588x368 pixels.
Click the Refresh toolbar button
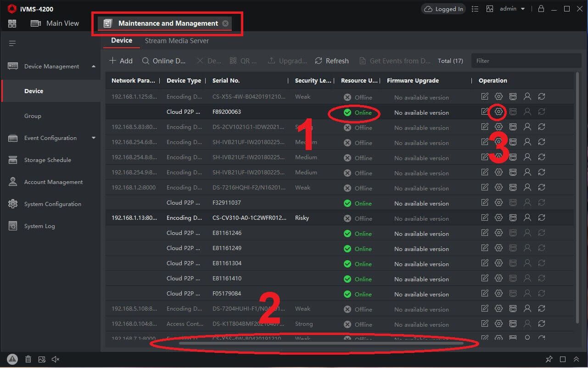pos(332,61)
